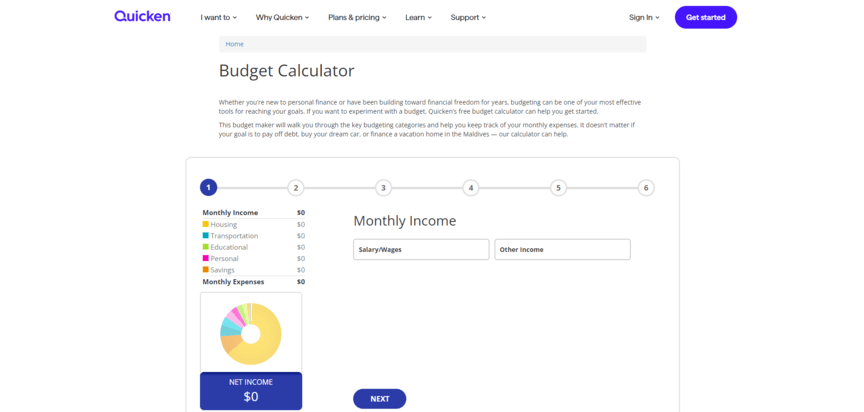This screenshot has height=412, width=864.
Task: Jump to step 2 circle
Action: [x=296, y=188]
